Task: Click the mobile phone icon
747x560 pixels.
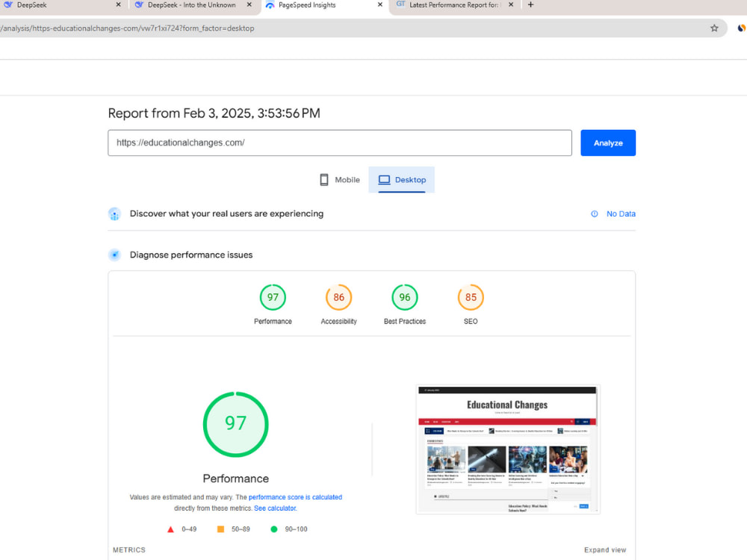Action: (324, 180)
